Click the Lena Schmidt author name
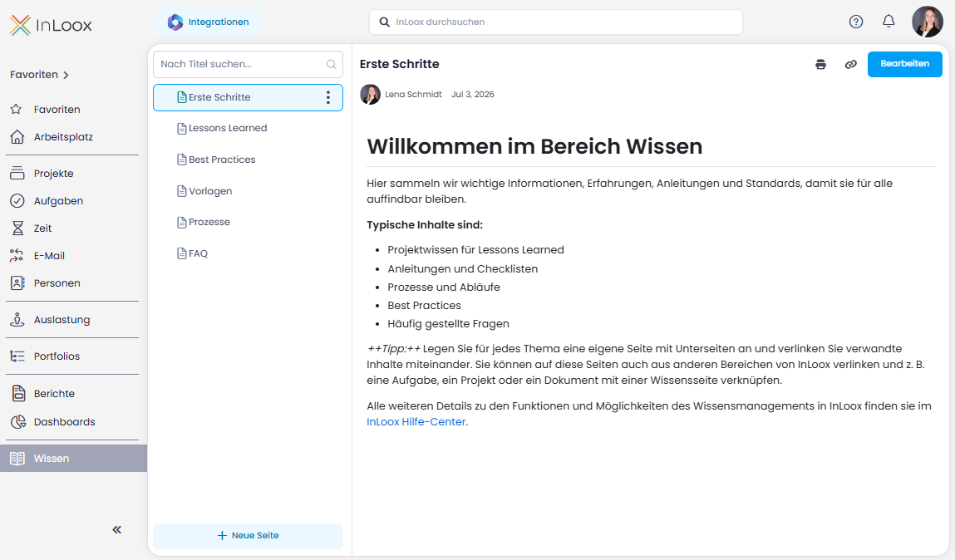This screenshot has width=955, height=560. (414, 95)
